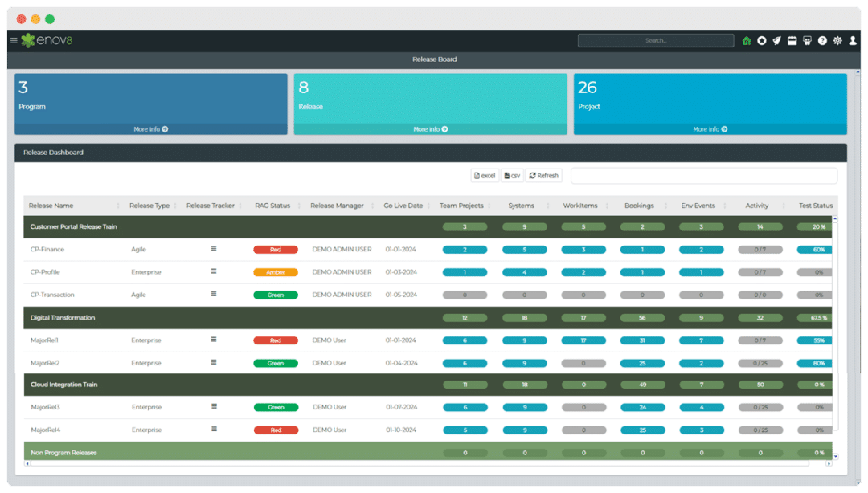Open the help question mark icon
Image resolution: width=868 pixels, height=493 pixels.
click(821, 40)
